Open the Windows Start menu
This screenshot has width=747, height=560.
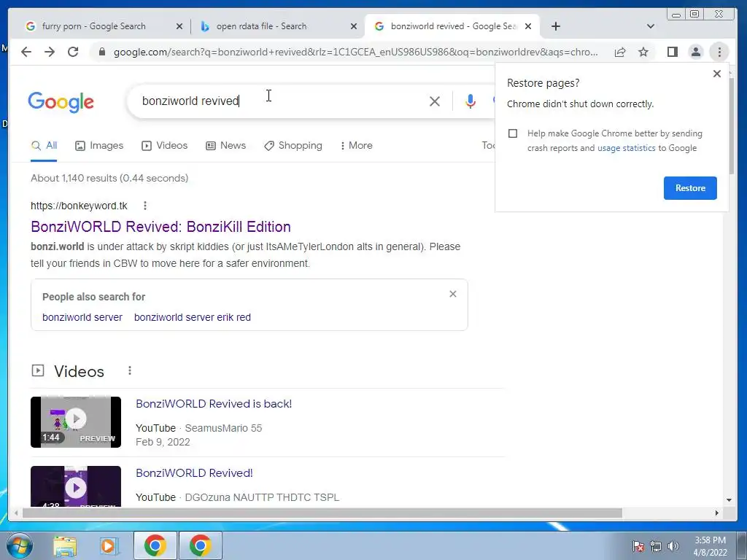20,545
